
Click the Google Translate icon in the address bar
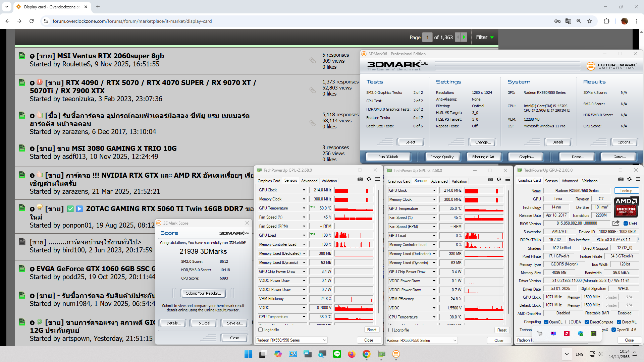tap(568, 21)
